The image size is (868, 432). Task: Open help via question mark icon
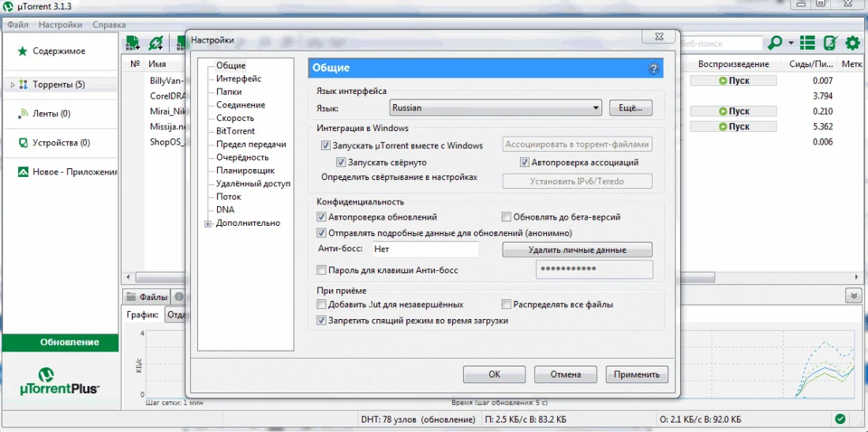click(653, 69)
